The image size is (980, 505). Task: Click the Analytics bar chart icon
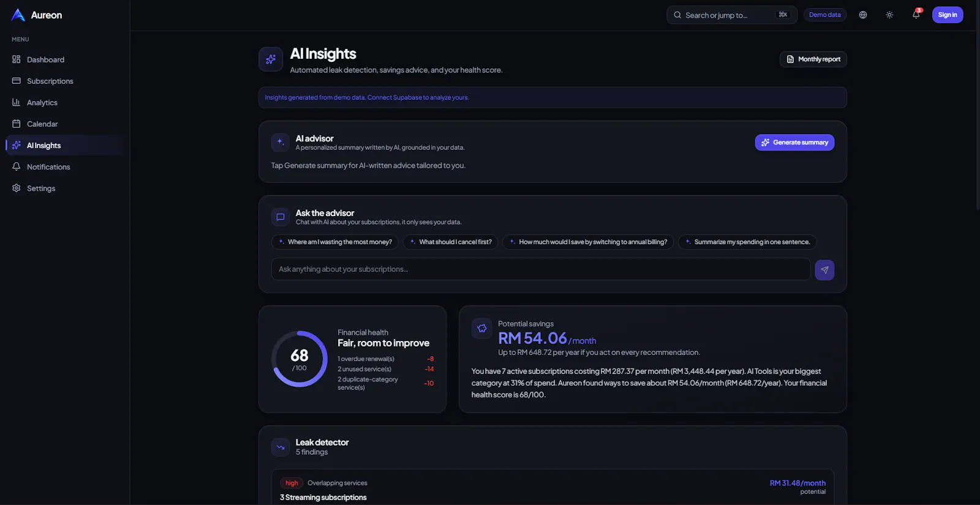tap(17, 102)
